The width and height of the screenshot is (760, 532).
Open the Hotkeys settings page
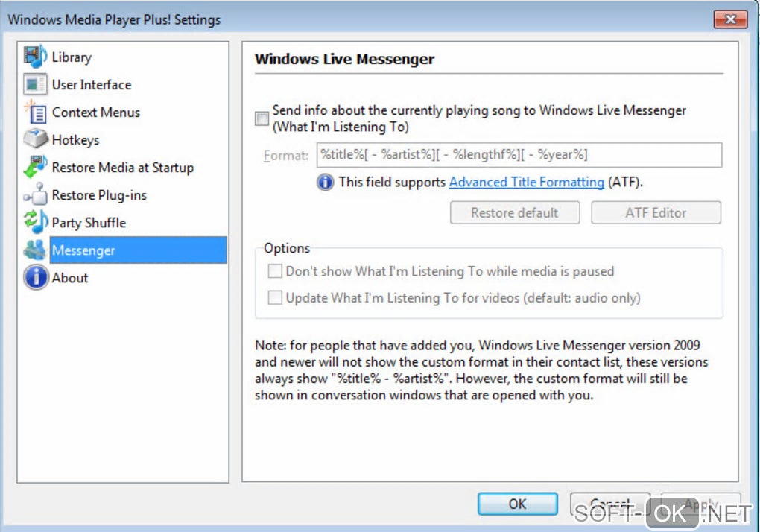click(x=75, y=140)
